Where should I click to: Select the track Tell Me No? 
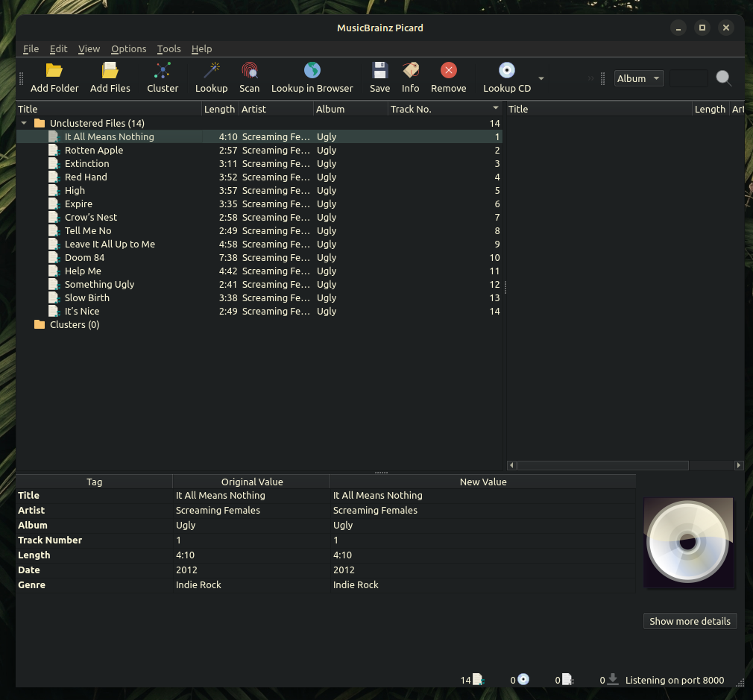pos(88,231)
